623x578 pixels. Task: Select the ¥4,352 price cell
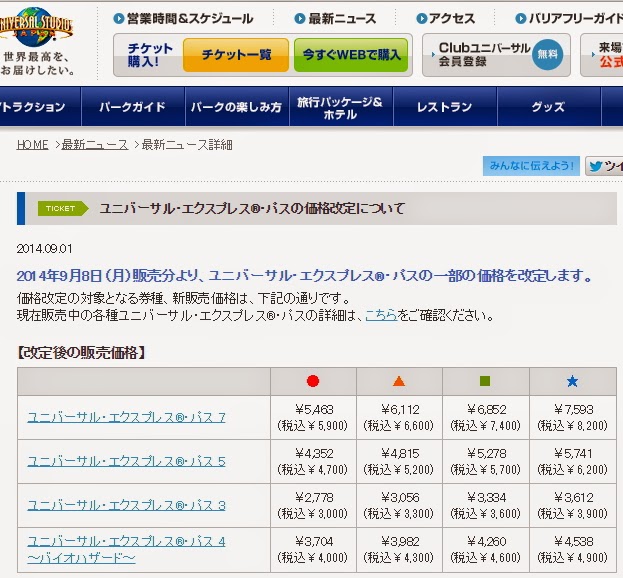click(313, 462)
